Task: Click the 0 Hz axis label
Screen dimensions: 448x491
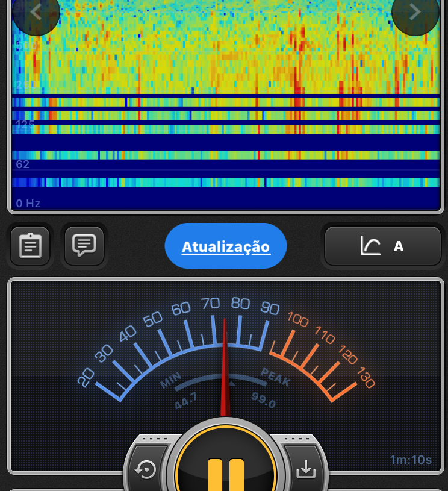Action: [x=28, y=204]
